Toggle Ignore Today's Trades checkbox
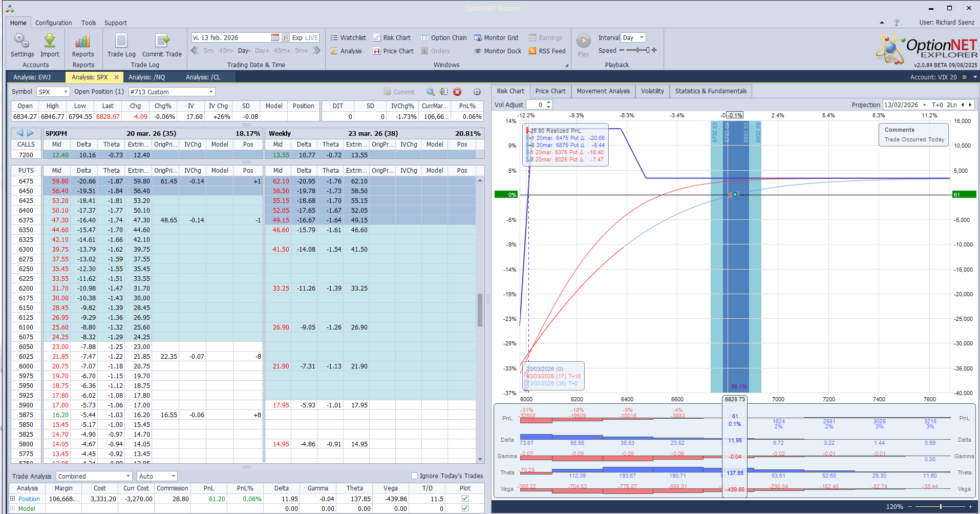The width and height of the screenshot is (980, 514). tap(415, 476)
